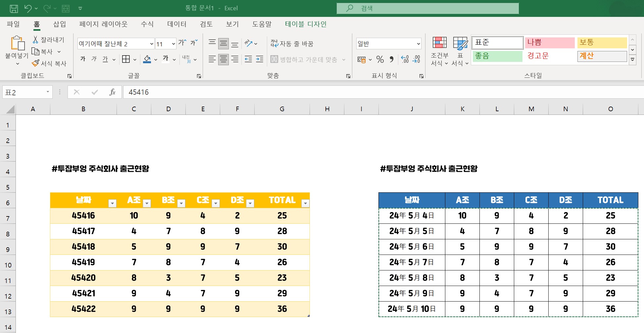Screen dimensions: 644x333
Task: Toggle left horizontal alignment
Action: 212,59
